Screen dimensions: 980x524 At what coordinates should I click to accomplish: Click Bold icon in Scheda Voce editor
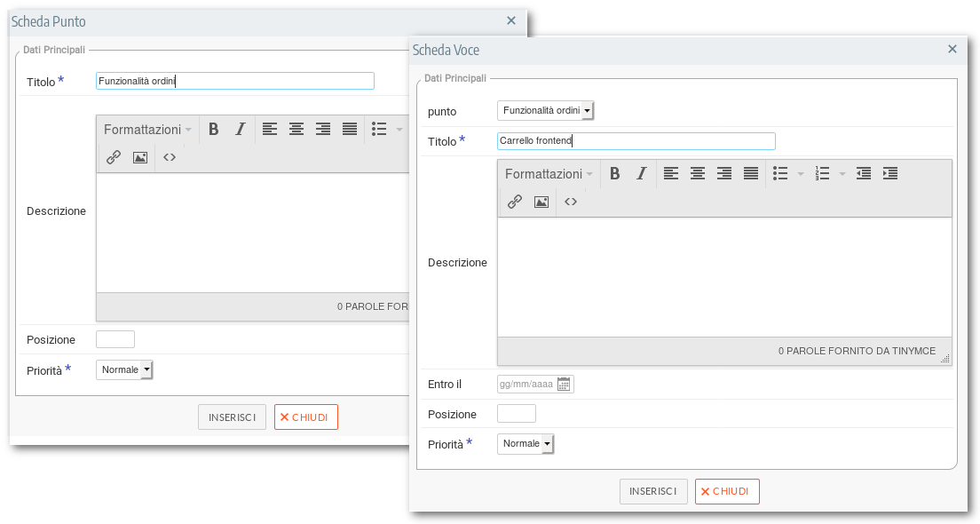[614, 174]
